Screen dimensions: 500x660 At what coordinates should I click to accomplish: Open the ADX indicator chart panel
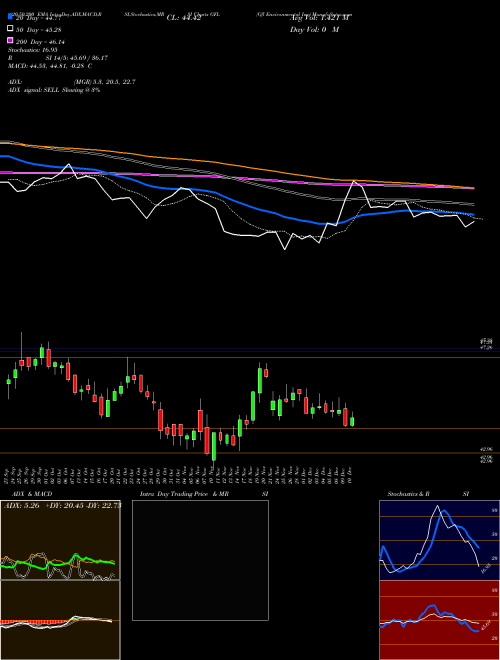coord(60,540)
